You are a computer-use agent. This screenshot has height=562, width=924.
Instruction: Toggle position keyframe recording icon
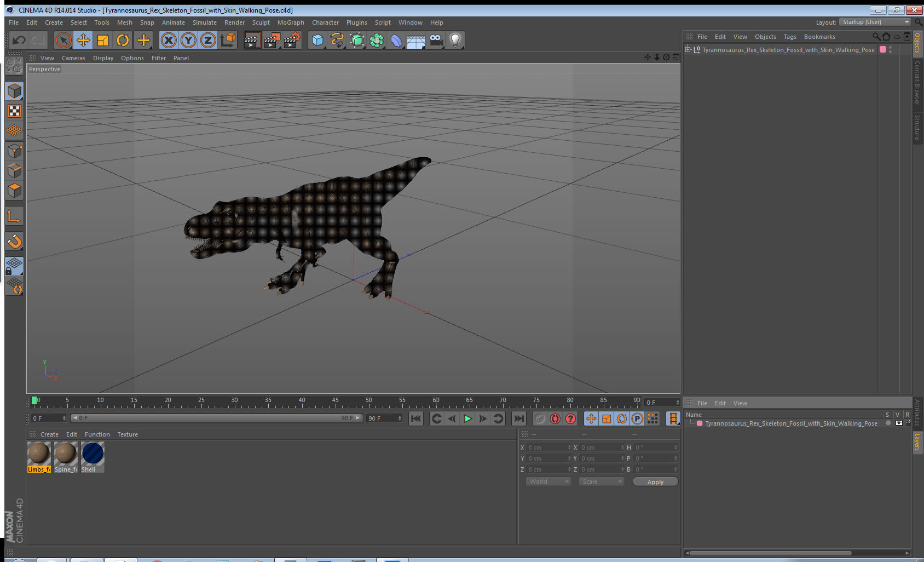point(591,418)
